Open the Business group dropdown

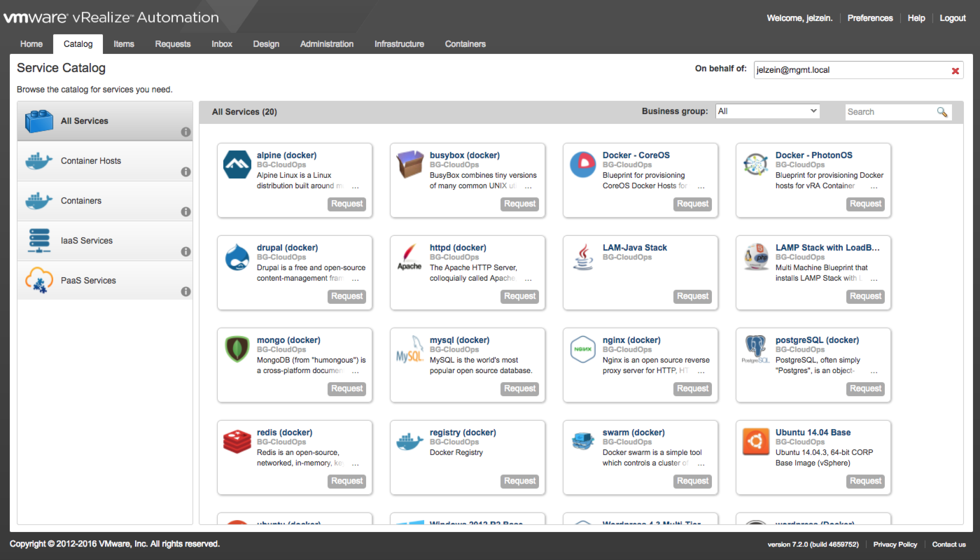[768, 111]
